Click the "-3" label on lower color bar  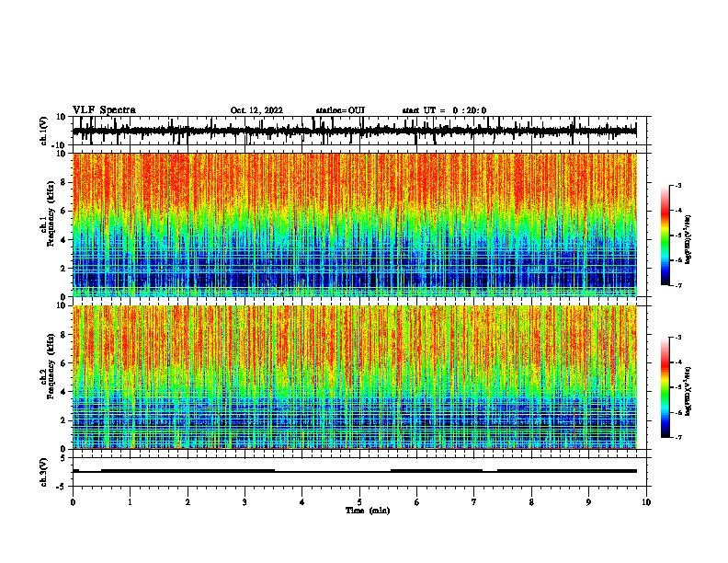(677, 338)
